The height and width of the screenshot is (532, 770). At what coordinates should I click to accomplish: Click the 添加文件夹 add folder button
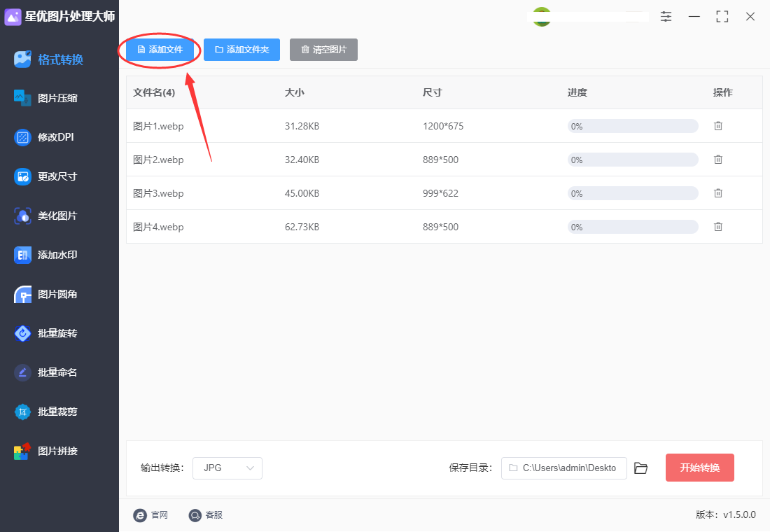tap(241, 50)
